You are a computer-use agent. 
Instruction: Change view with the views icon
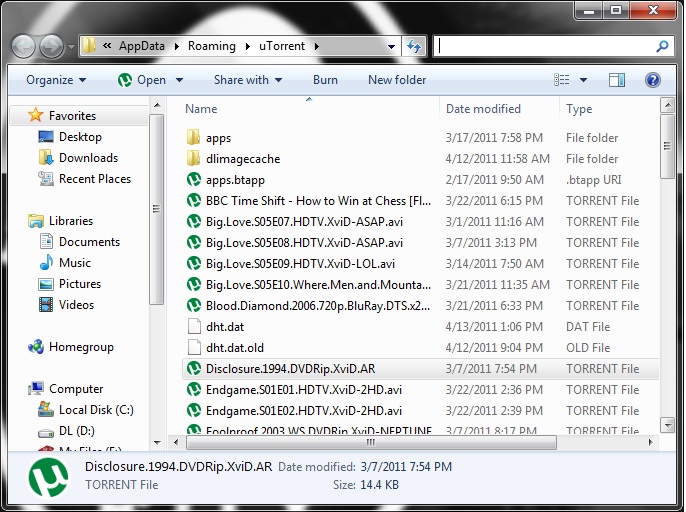pyautogui.click(x=562, y=80)
